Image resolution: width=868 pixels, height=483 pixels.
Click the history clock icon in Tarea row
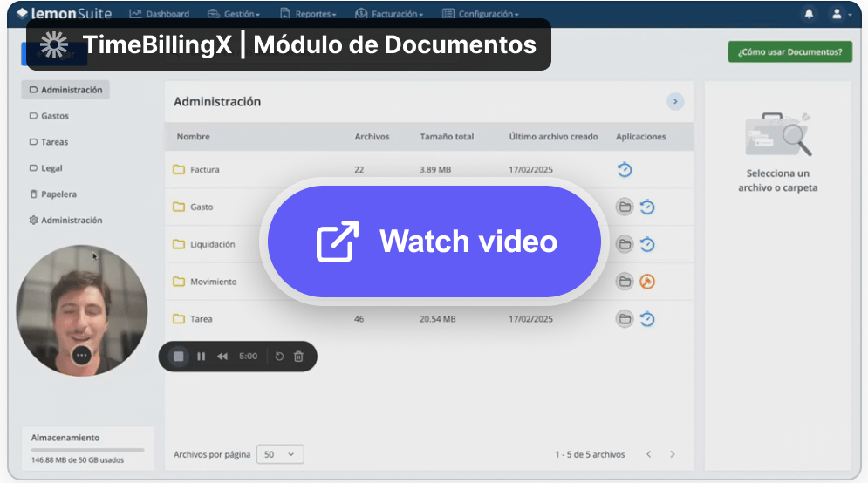pos(647,319)
